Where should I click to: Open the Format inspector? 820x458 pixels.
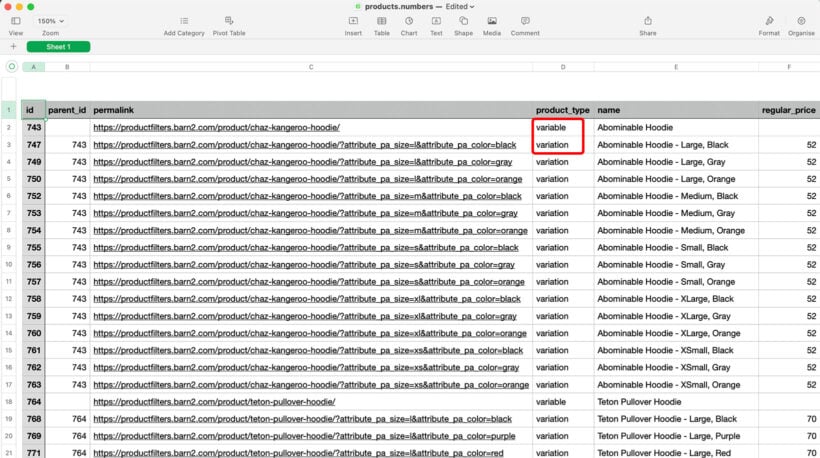[x=769, y=21]
